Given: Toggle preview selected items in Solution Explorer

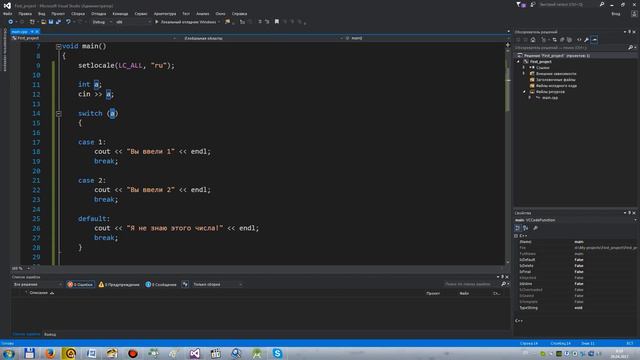Looking at the screenshot, I should [594, 40].
